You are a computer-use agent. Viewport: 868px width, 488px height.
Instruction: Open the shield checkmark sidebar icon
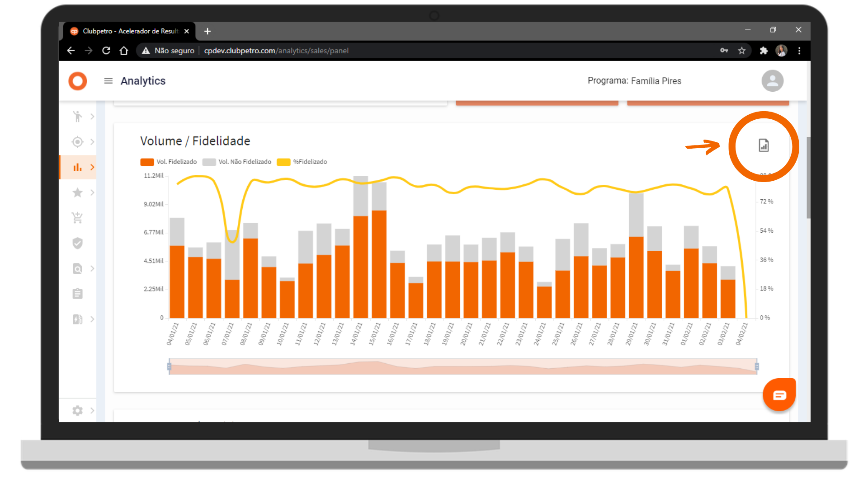point(78,243)
